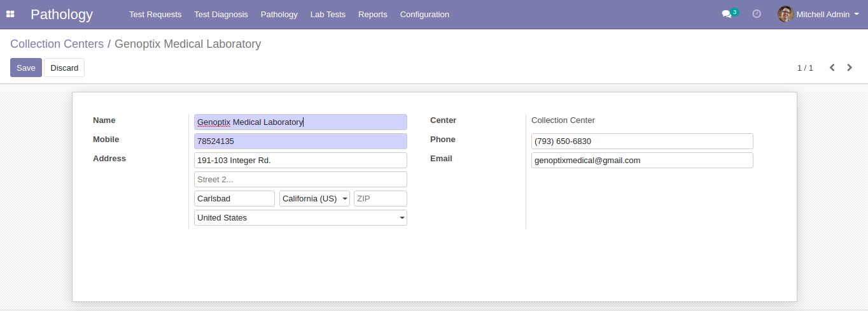Viewport: 868px width, 311px height.
Task: Click the Email input field
Action: coord(642,161)
